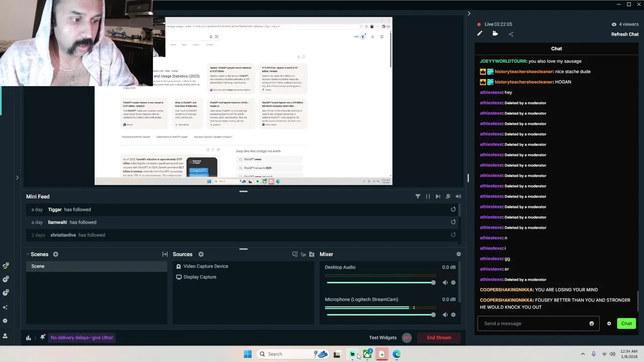The width and height of the screenshot is (644, 362).
Task: Click the green Chat send button
Action: pyautogui.click(x=626, y=323)
